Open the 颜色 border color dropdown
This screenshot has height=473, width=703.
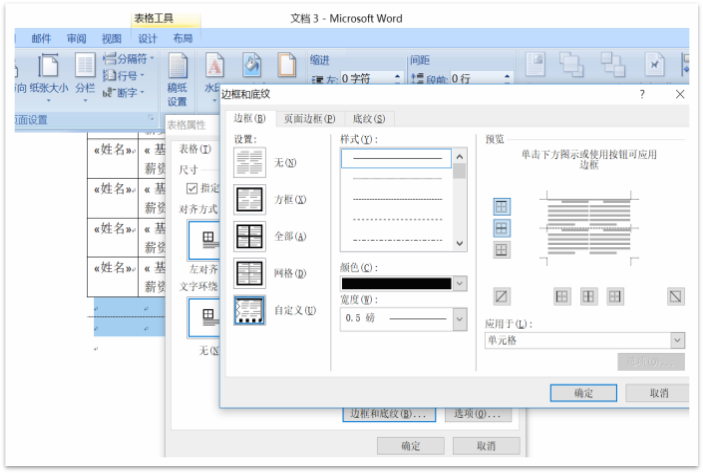click(460, 284)
